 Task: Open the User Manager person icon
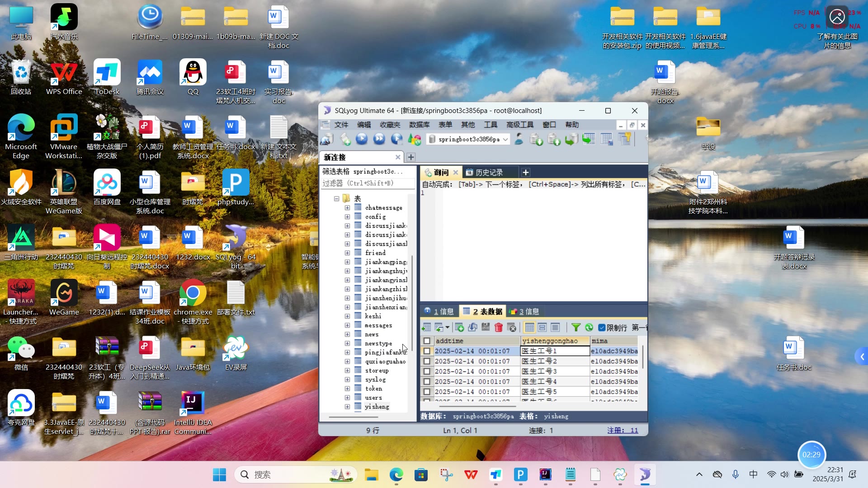click(x=519, y=139)
